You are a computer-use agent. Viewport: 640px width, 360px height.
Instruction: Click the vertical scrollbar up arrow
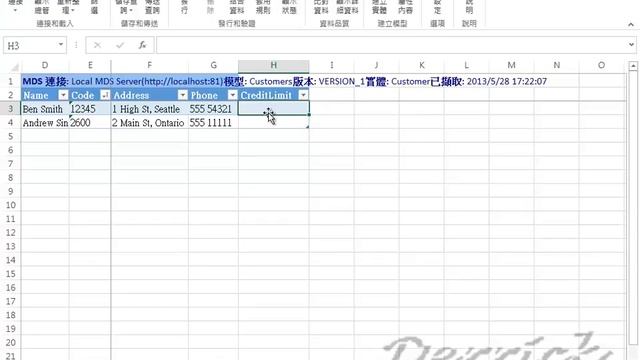633,65
